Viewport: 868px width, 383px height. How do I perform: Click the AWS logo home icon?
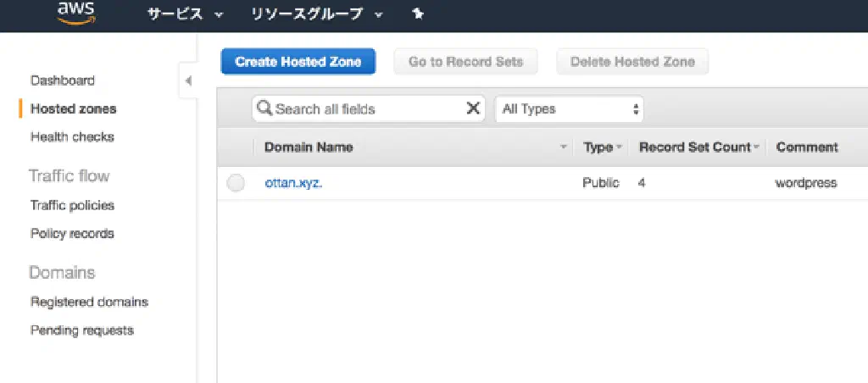(75, 13)
